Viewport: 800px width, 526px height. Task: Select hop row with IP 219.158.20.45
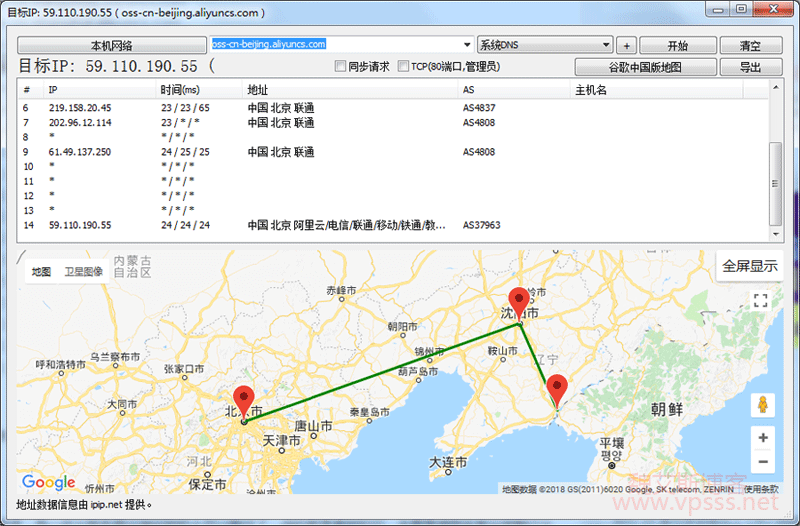coord(393,108)
